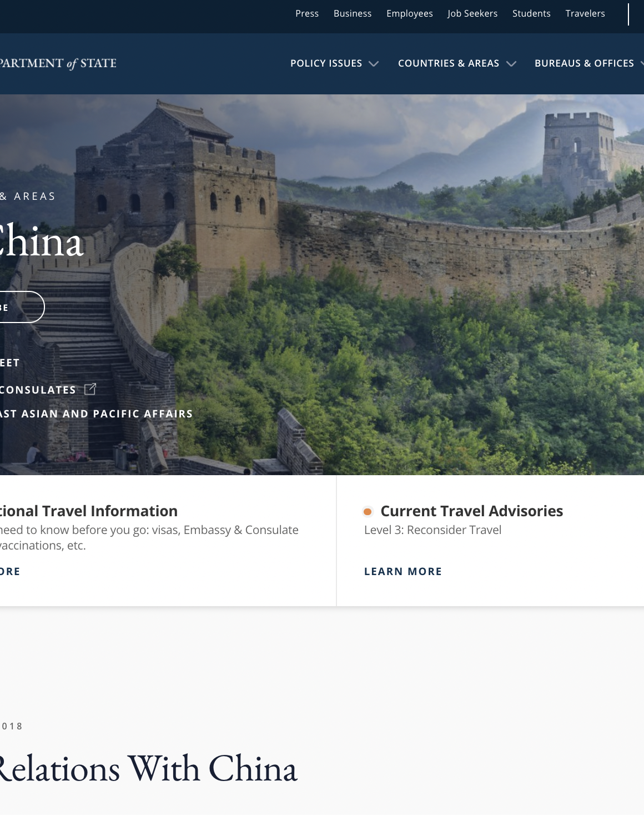Image resolution: width=644 pixels, height=816 pixels.
Task: Click the orange travel advisory level dot
Action: [x=368, y=512]
